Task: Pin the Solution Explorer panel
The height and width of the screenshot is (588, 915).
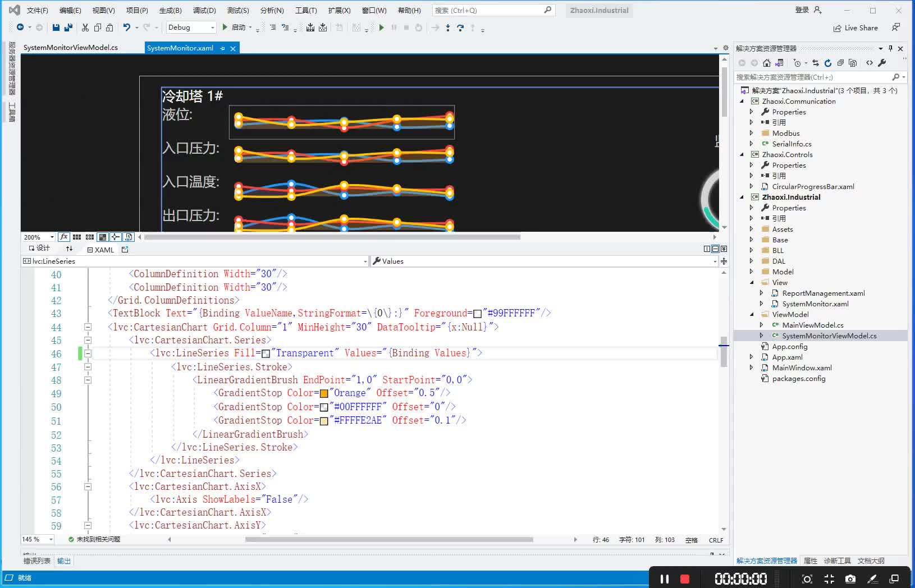Action: pos(891,48)
